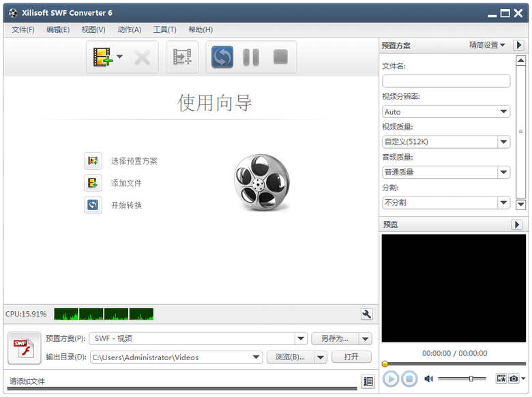
Task: Click the Add Output Profile toolbar icon
Action: (182, 57)
